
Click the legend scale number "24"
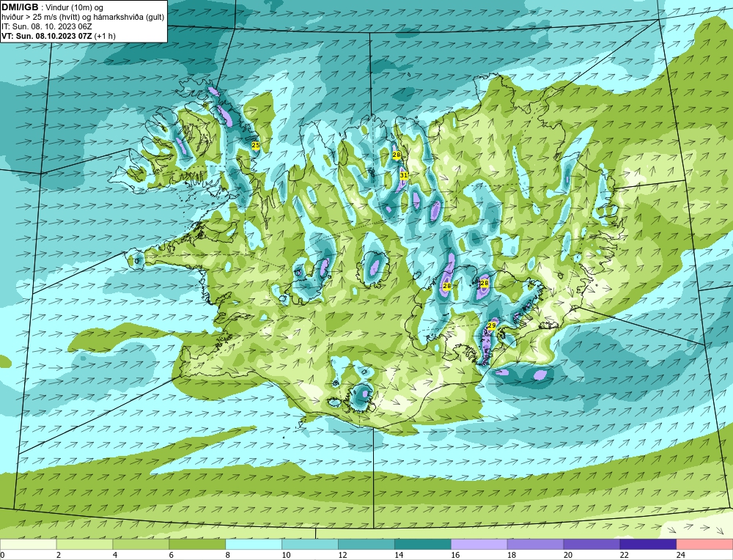click(681, 555)
